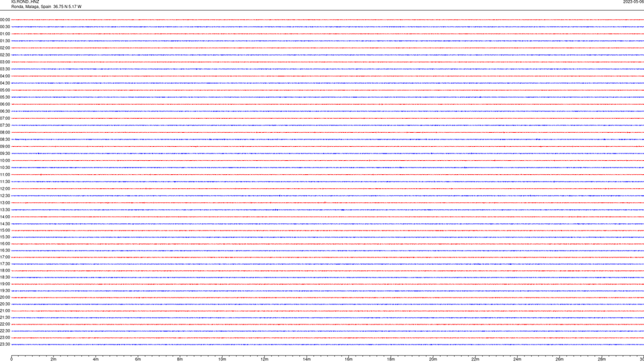Select the 23:30 time label

[5, 345]
